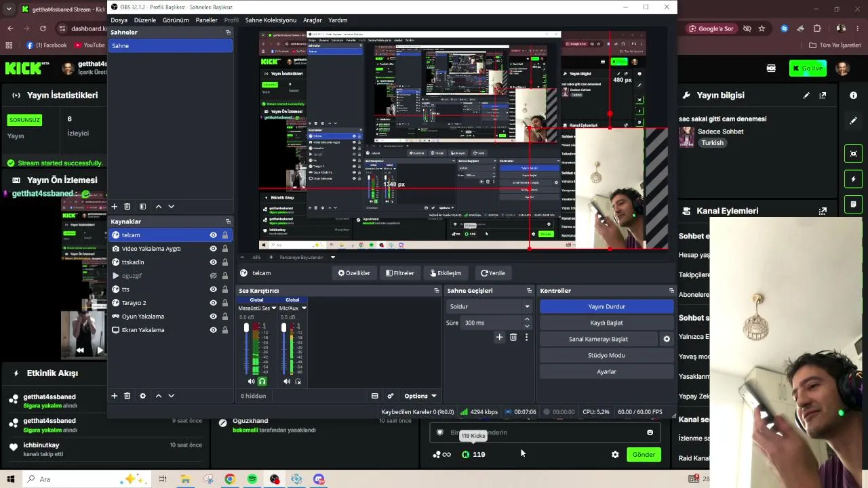Open the Sahne Koleksiyonu menu
This screenshot has height=488, width=868.
tap(271, 20)
